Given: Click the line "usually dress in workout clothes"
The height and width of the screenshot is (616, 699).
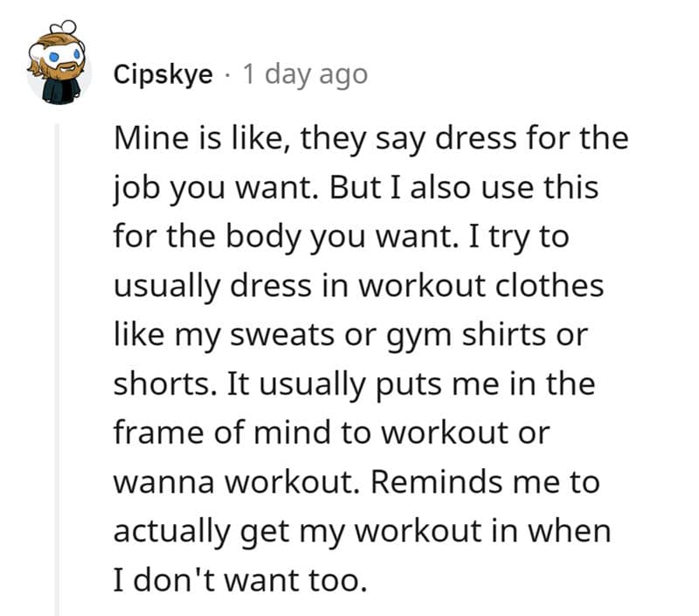Looking at the screenshot, I should point(358,287).
